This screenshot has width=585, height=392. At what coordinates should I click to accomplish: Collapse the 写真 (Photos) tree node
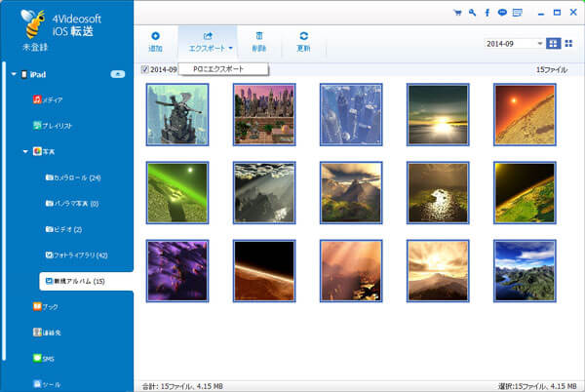[x=26, y=152]
